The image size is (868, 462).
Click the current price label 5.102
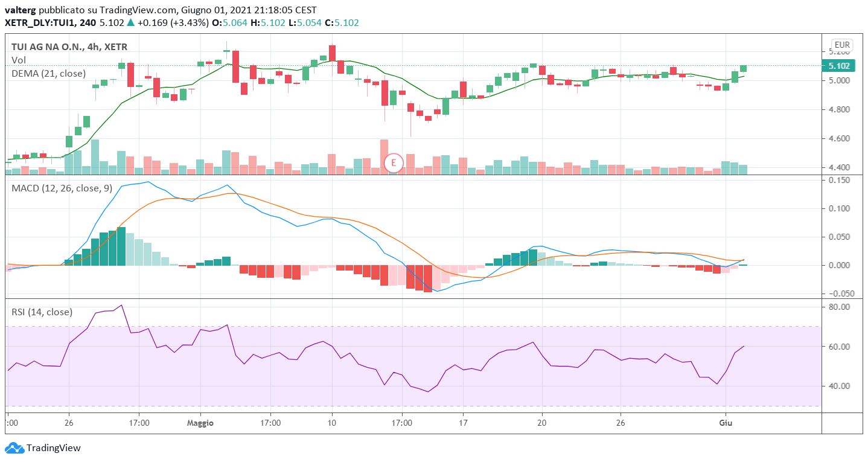(x=840, y=66)
